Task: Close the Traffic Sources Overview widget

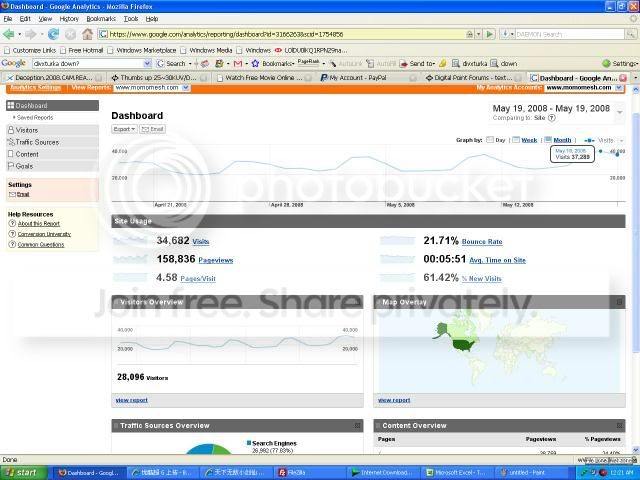Action: (358, 425)
